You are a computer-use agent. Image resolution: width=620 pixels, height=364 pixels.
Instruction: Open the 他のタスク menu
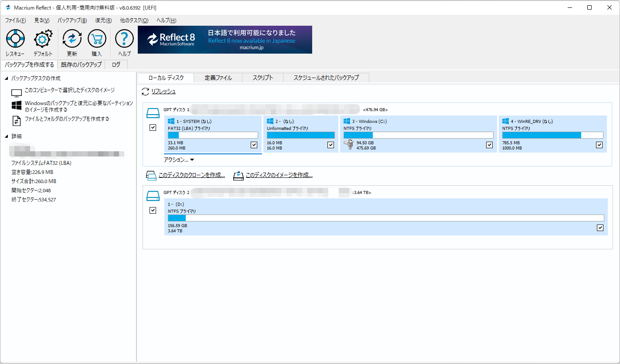[x=133, y=20]
